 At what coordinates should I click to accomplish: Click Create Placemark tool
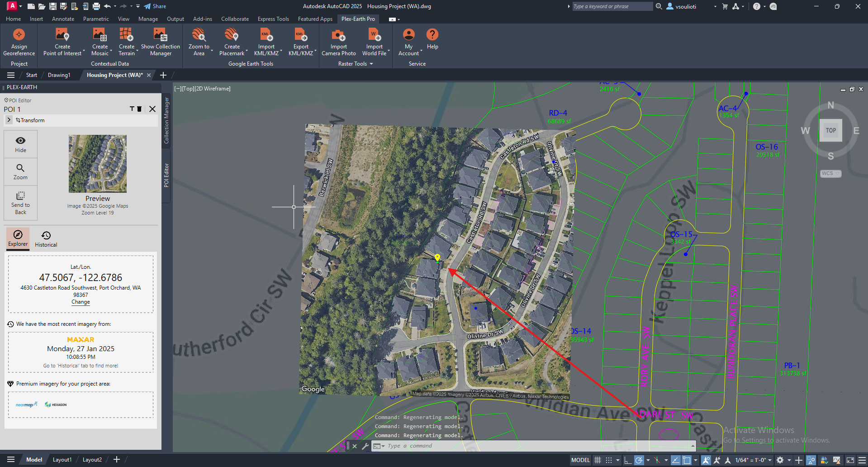point(232,42)
